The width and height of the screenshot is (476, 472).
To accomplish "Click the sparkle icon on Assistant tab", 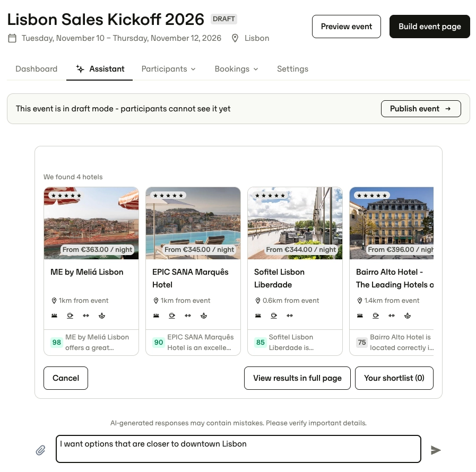I will point(80,69).
